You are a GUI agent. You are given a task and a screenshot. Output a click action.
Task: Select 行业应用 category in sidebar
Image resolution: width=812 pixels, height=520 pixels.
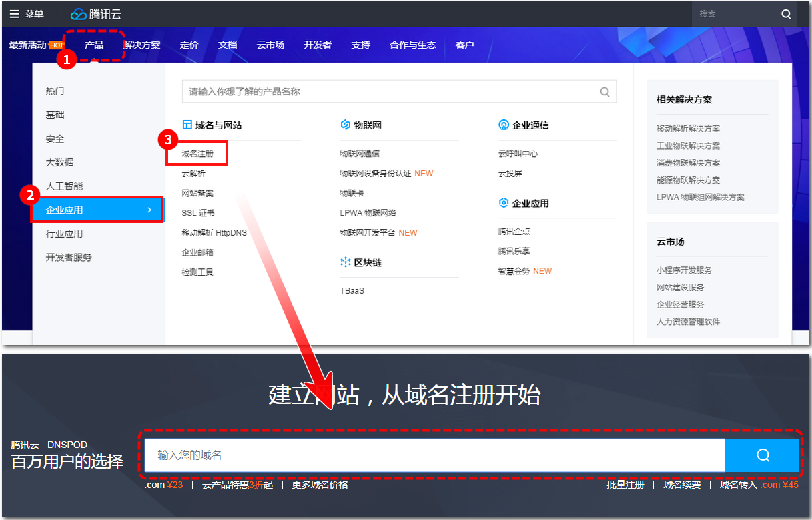coord(64,234)
